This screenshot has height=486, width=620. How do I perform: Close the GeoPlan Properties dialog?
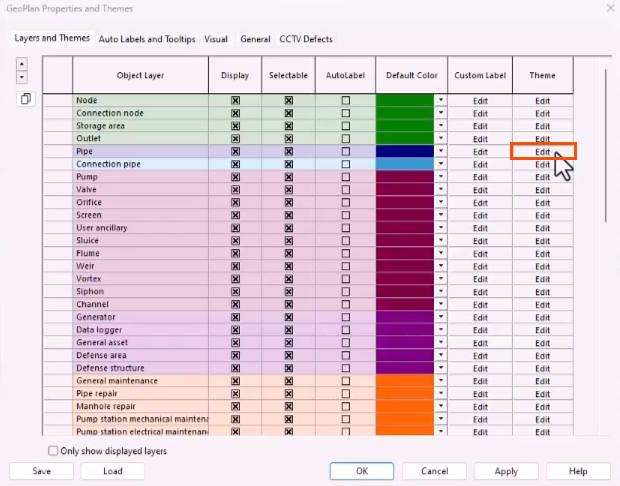[x=611, y=8]
